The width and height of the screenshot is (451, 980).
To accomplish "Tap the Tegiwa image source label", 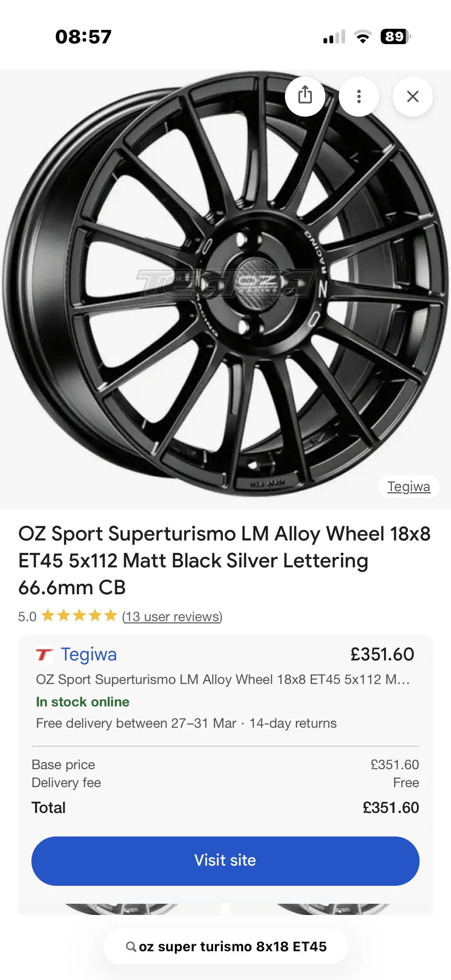I will point(409,487).
